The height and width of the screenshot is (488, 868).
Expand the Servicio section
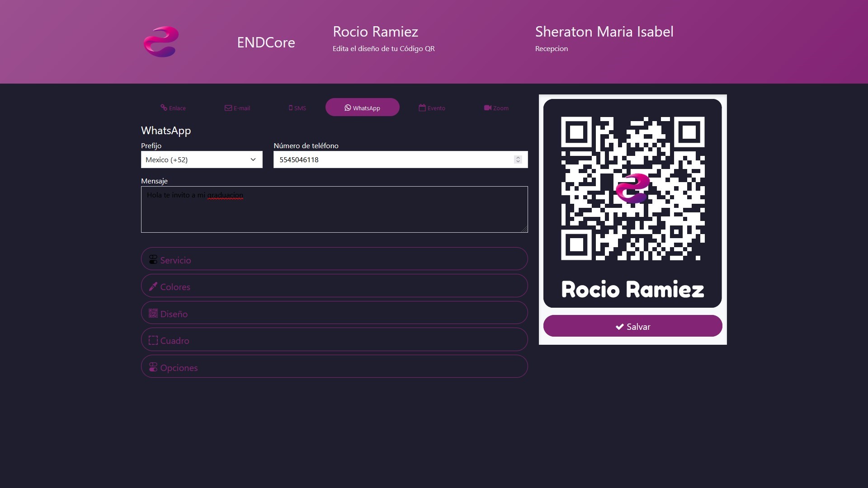click(x=335, y=259)
